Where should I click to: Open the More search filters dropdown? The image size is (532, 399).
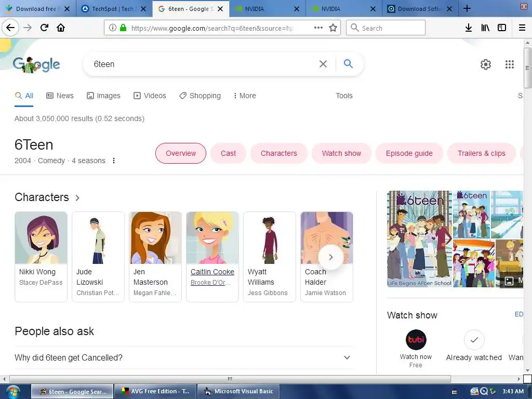(x=245, y=96)
